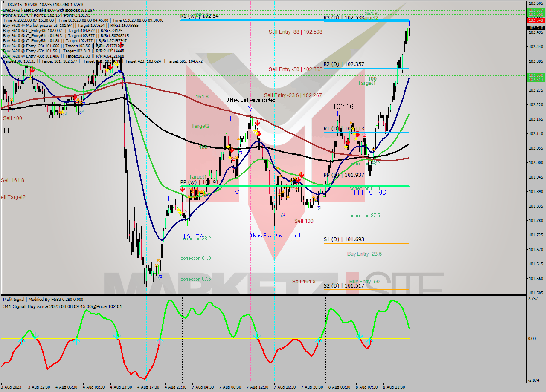Click the 'Sell 100' label below 7 Aug candles
This screenshot has width=546, height=392.
(x=304, y=221)
